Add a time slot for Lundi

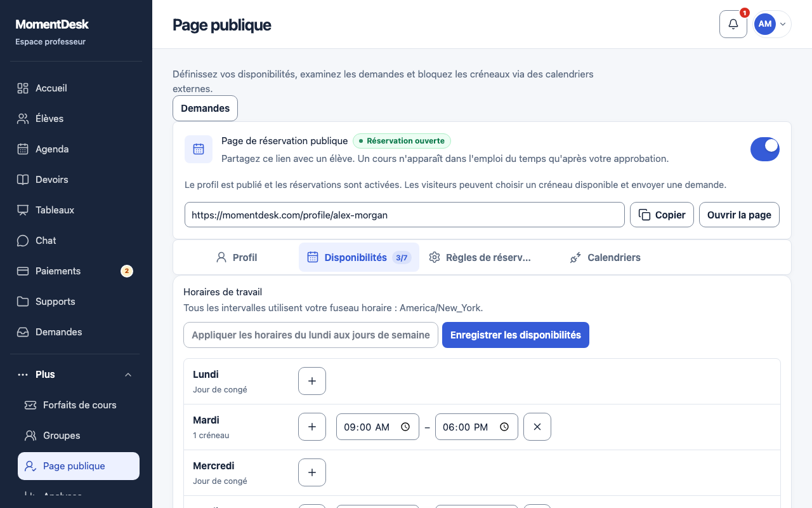[x=312, y=381]
